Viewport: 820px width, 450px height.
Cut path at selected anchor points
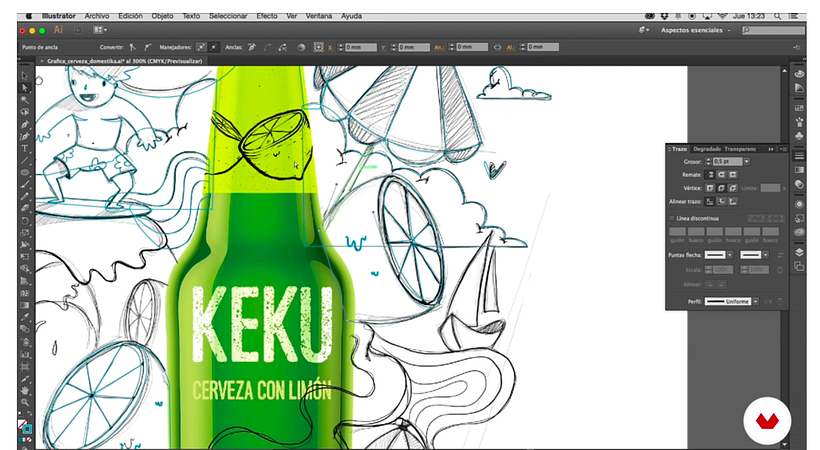tap(283, 47)
